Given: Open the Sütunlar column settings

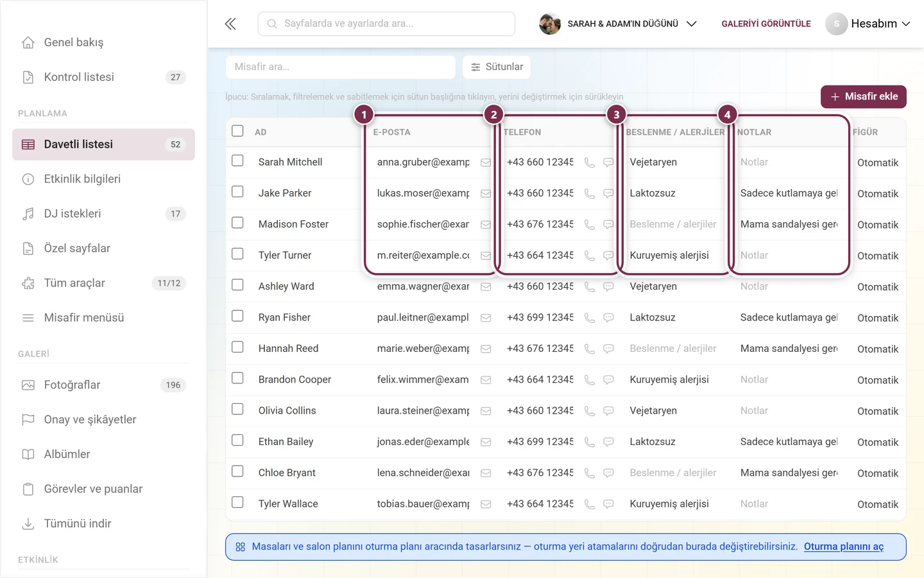Looking at the screenshot, I should coord(497,67).
